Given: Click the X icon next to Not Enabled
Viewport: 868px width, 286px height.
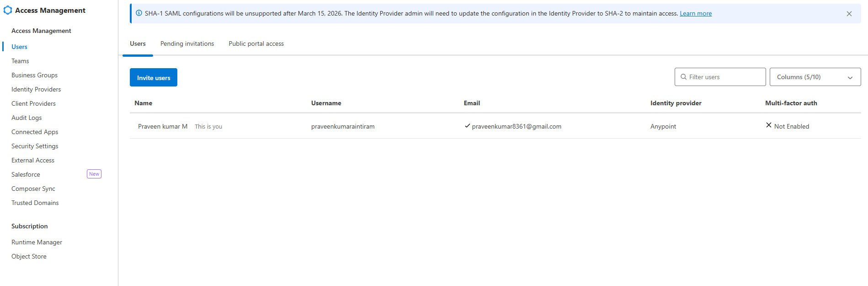Looking at the screenshot, I should coord(768,125).
